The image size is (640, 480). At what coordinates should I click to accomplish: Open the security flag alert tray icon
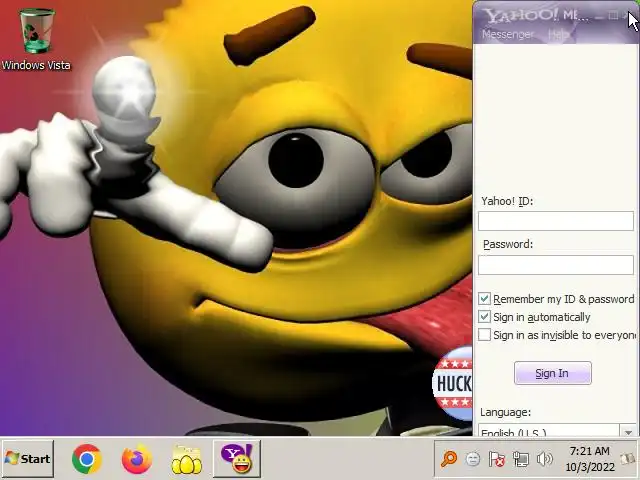coord(497,459)
